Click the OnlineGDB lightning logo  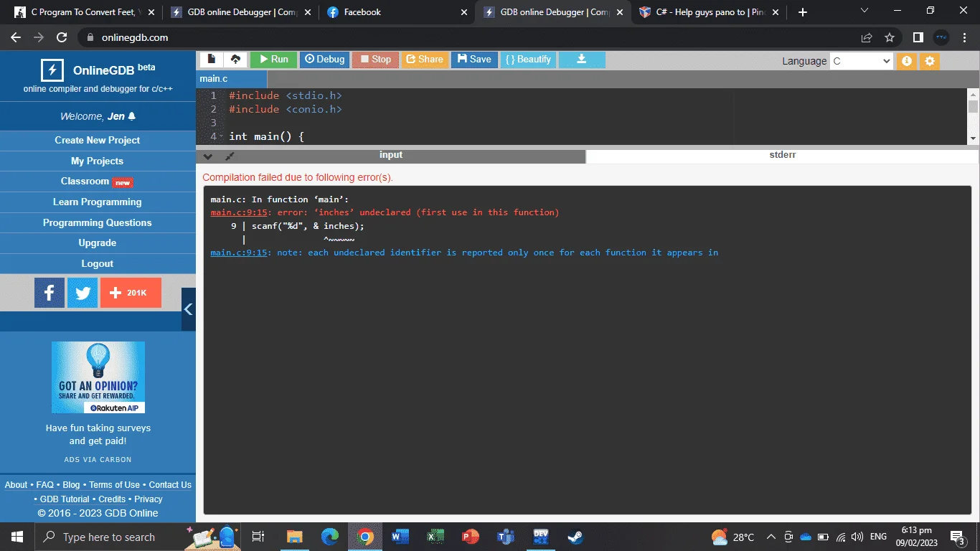(52, 70)
